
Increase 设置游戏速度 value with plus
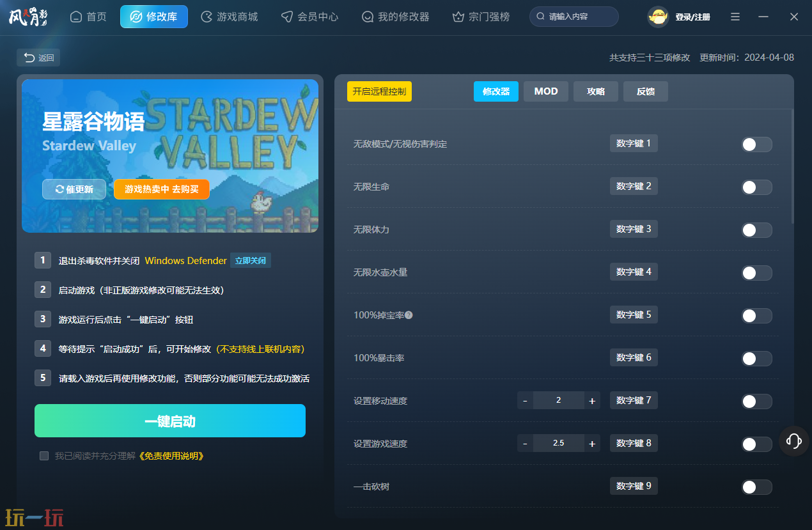(x=592, y=444)
